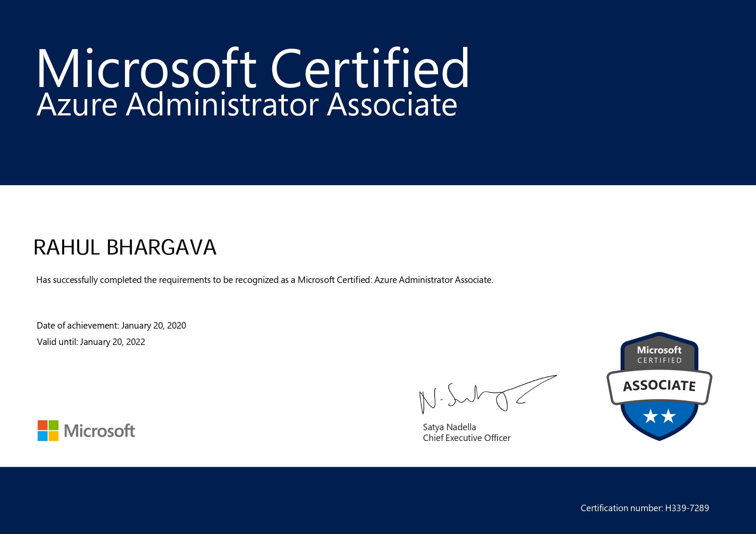Click the four-color Microsoft logo squares
The image size is (756, 534).
pos(48,431)
